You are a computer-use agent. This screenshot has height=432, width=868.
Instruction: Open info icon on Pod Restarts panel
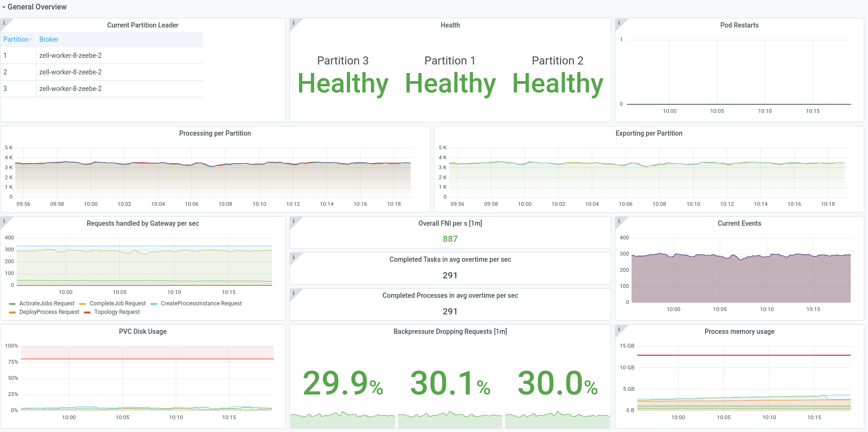click(x=619, y=23)
